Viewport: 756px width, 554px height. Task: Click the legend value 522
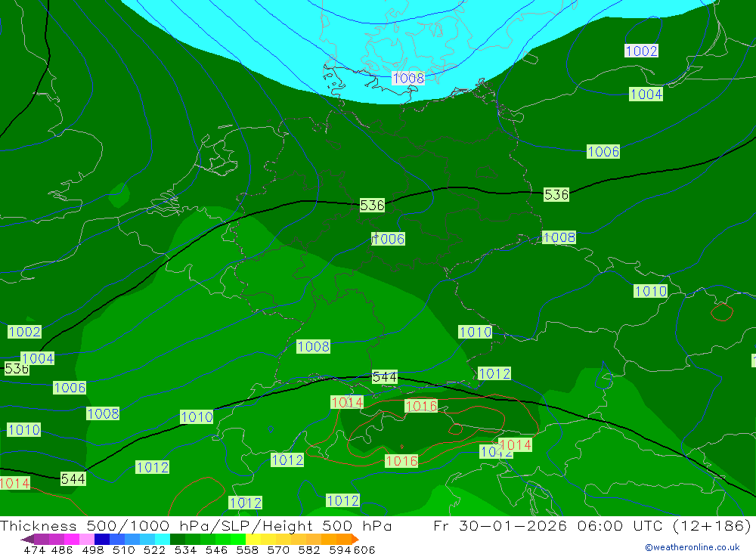click(x=154, y=549)
